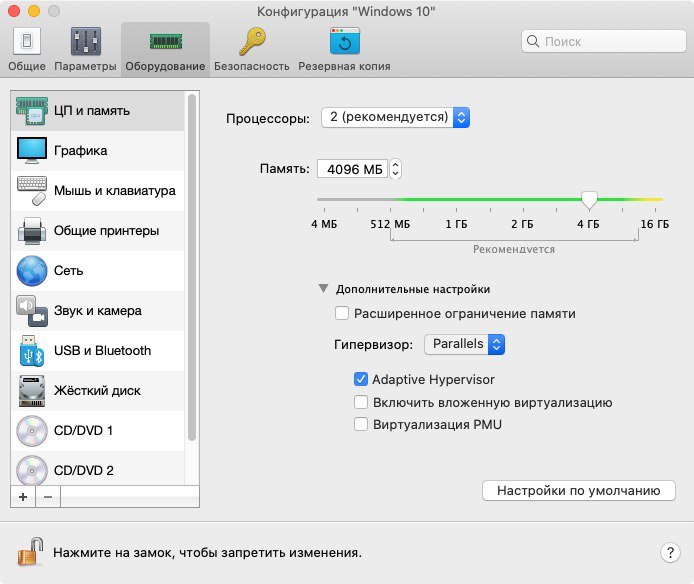Click the Общие принтеры printer icon
The height and width of the screenshot is (584, 694).
coord(32,231)
